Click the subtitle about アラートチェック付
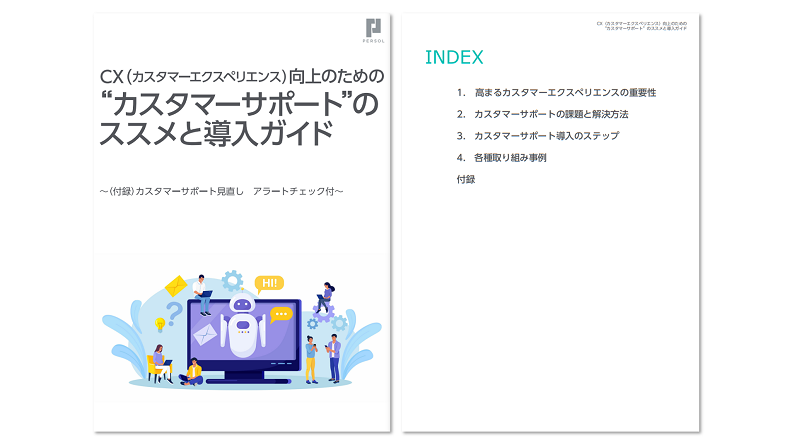792x444 pixels. [221, 191]
